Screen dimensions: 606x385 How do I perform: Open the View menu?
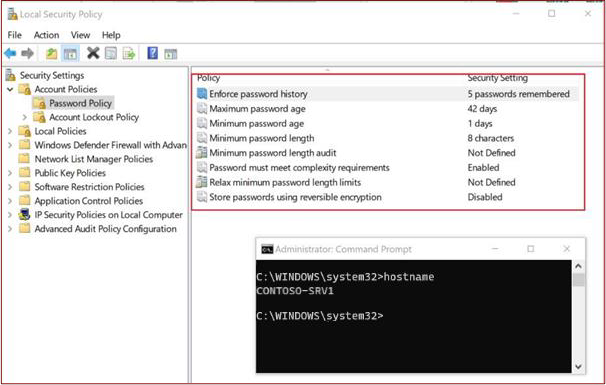click(80, 35)
